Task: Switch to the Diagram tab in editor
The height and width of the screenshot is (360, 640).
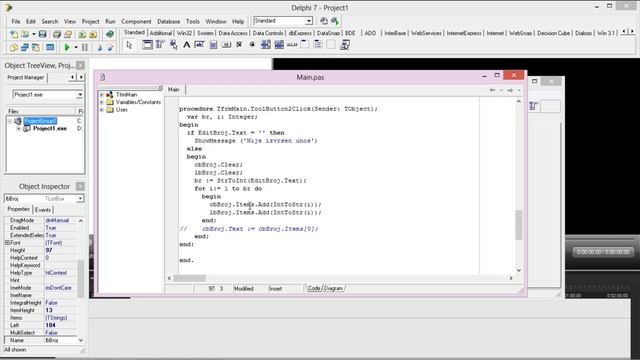Action: coord(333,289)
